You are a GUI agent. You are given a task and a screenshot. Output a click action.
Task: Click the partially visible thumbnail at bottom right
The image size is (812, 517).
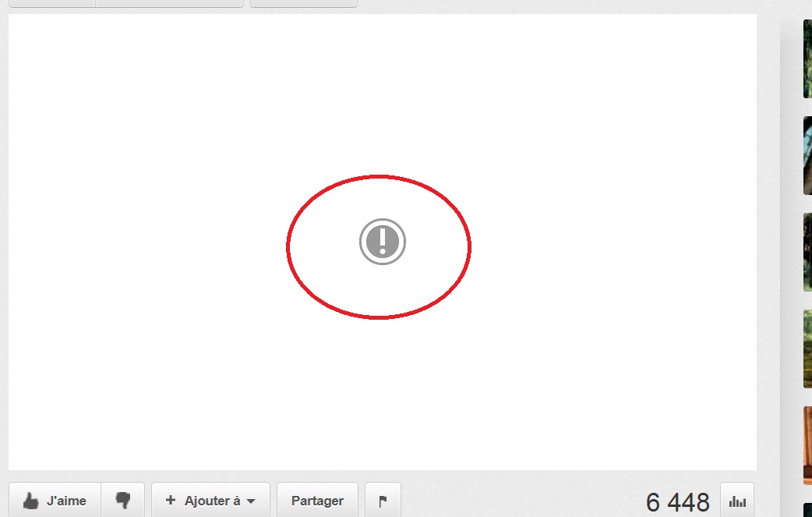(807, 510)
